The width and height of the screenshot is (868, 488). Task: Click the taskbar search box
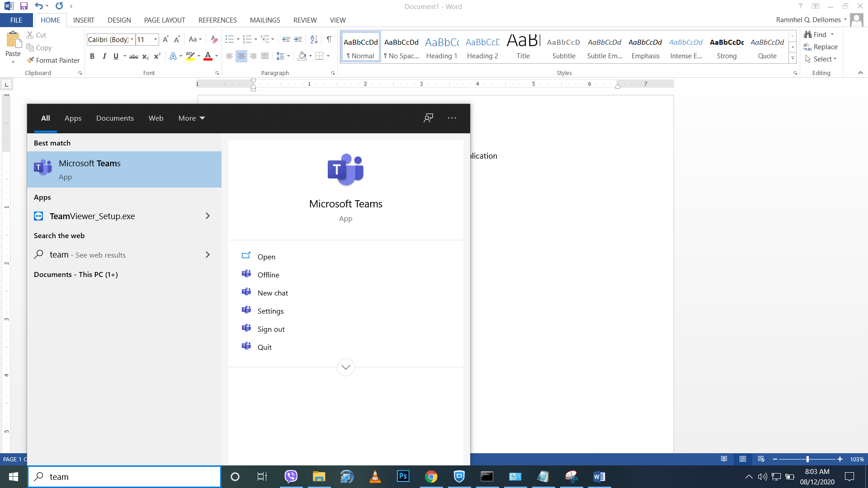click(124, 477)
